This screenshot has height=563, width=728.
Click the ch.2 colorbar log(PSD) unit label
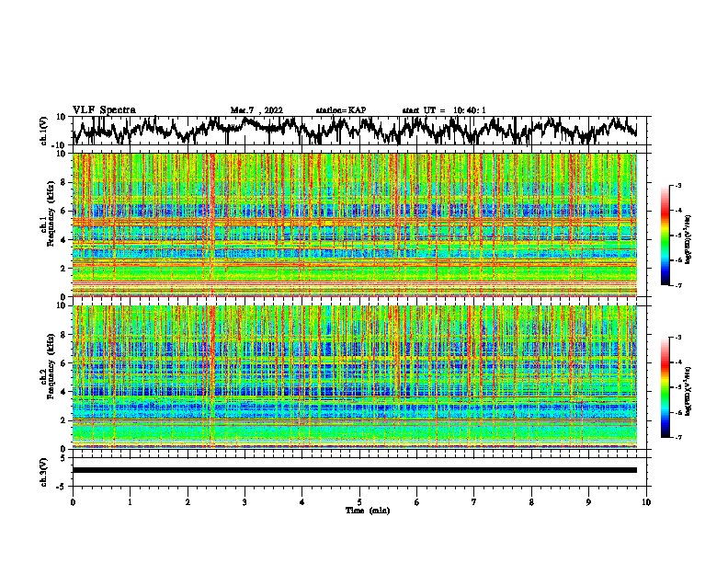[688, 391]
